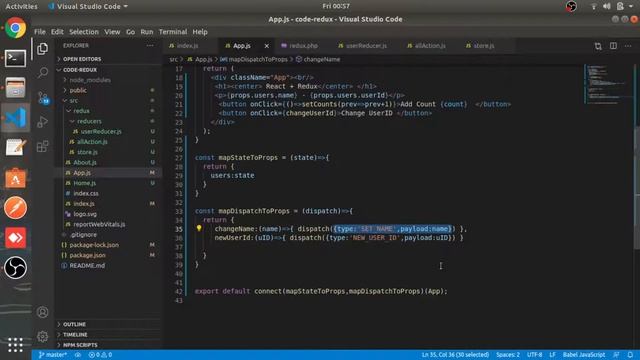Viewport: 640px width, 360px height.
Task: Open Explorer panel more actions ellipsis
Action: pyautogui.click(x=150, y=46)
